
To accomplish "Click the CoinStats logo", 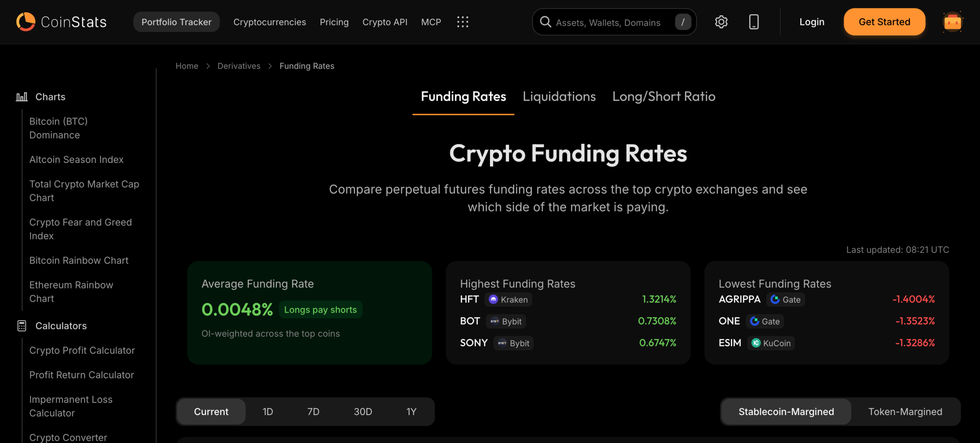I will (x=61, y=22).
